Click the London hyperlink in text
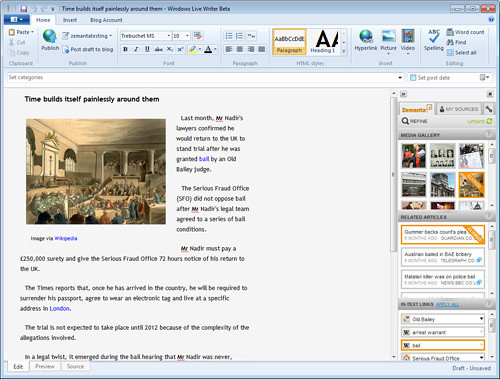The image size is (500, 379). [x=60, y=308]
